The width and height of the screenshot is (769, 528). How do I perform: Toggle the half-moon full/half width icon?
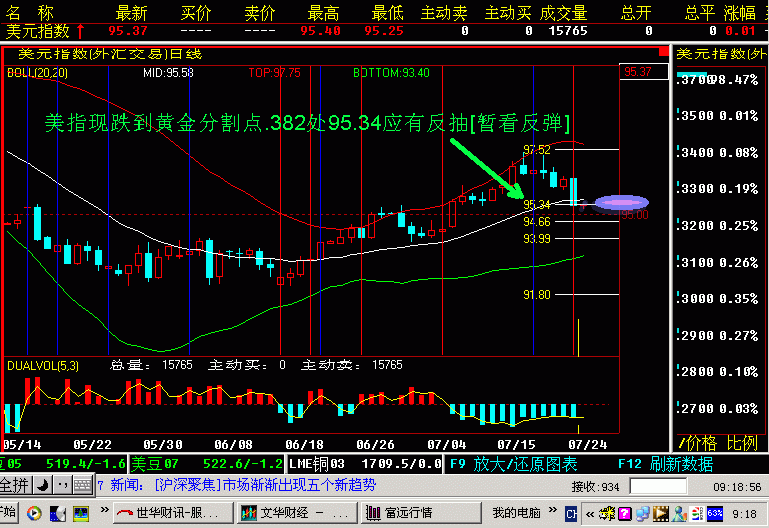[43, 485]
